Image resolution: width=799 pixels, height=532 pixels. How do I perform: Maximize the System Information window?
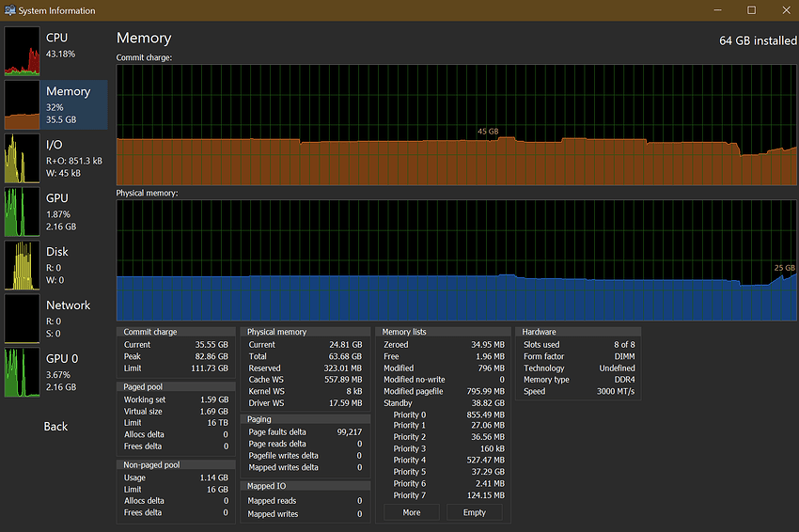751,10
